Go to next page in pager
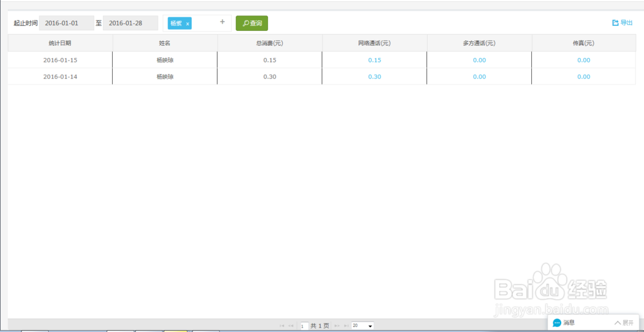Screen dimensions: 644x332 (337, 326)
